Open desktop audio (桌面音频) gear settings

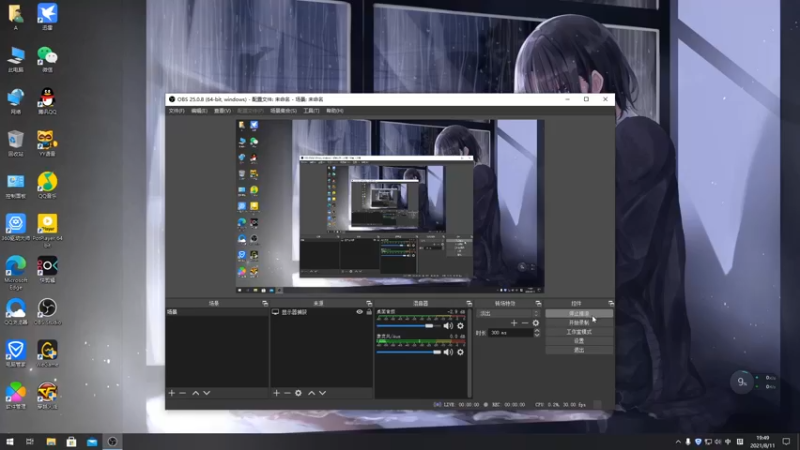click(x=460, y=326)
